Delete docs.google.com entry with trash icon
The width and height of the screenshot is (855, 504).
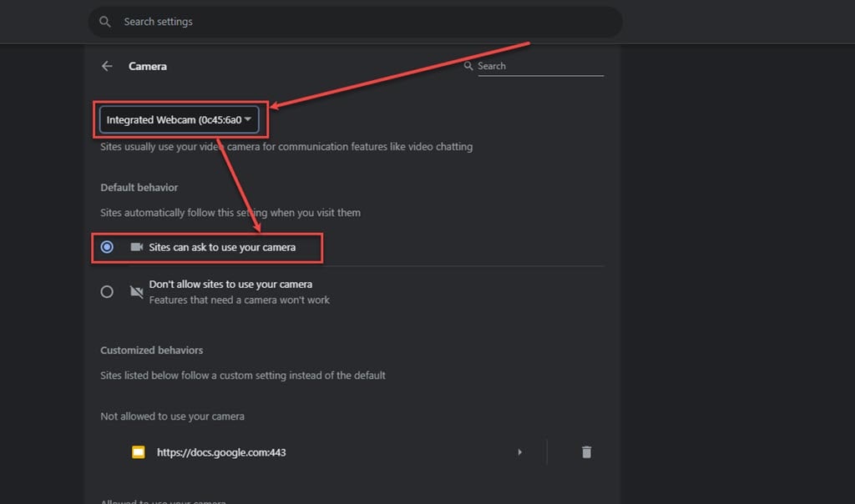586,452
